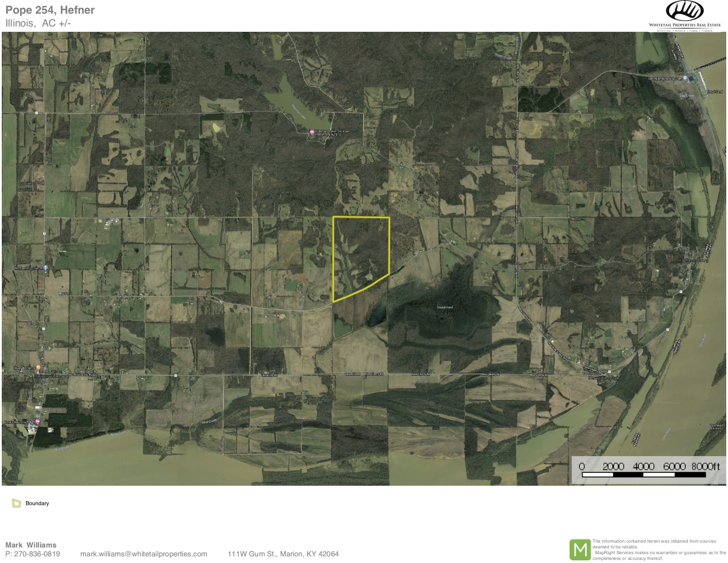The height and width of the screenshot is (563, 728).
Task: Click the Ohio River Scenic Byway label
Action: tap(82, 375)
